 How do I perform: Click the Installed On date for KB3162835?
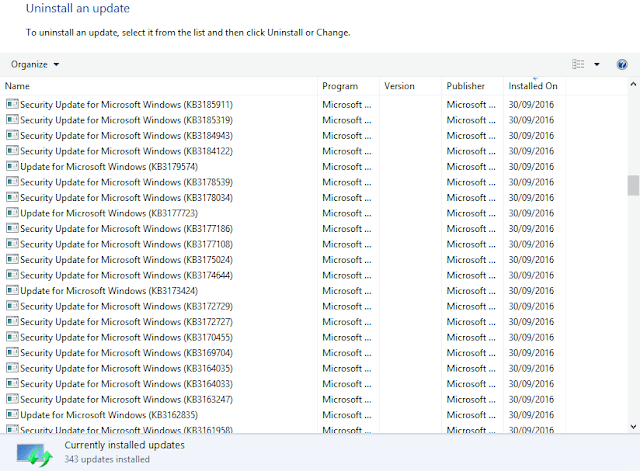[x=531, y=415]
